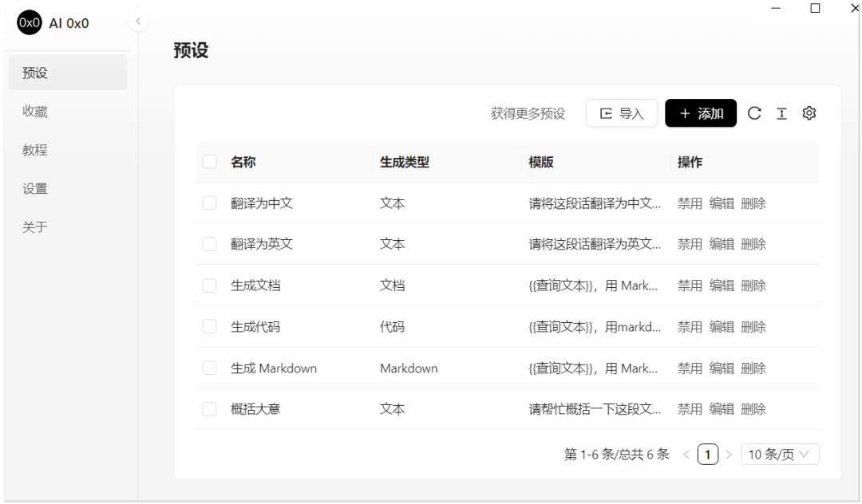Click the previous page arrow
862x504 pixels.
[687, 453]
